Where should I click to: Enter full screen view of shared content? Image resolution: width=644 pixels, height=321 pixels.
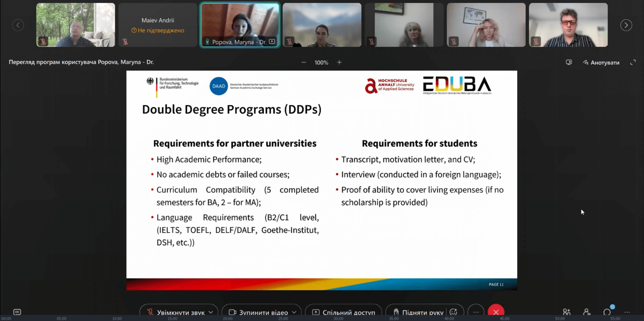[x=633, y=62]
